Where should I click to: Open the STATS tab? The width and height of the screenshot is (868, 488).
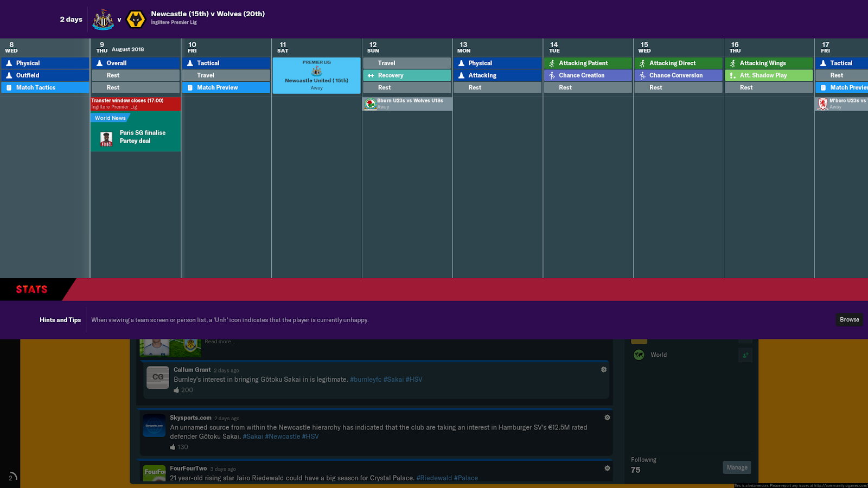[31, 290]
